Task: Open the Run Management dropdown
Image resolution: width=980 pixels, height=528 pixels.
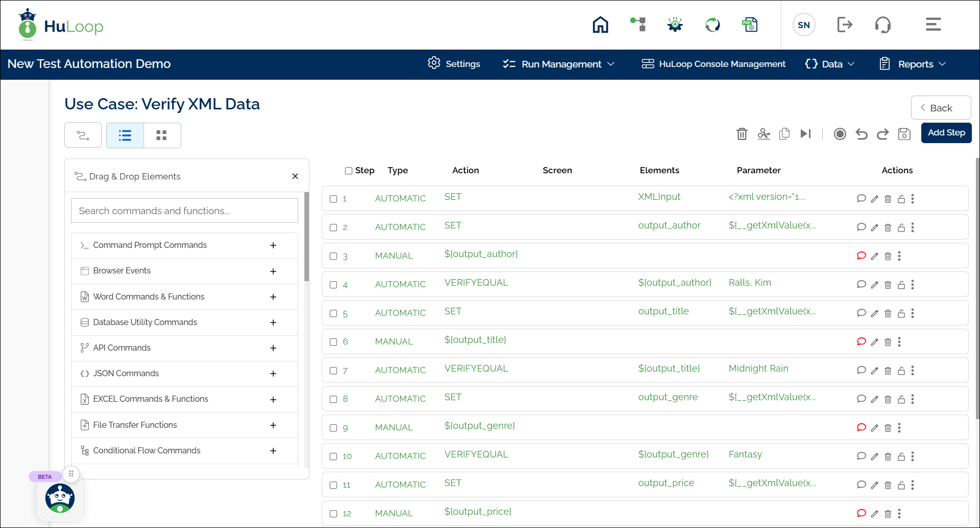Action: click(559, 64)
